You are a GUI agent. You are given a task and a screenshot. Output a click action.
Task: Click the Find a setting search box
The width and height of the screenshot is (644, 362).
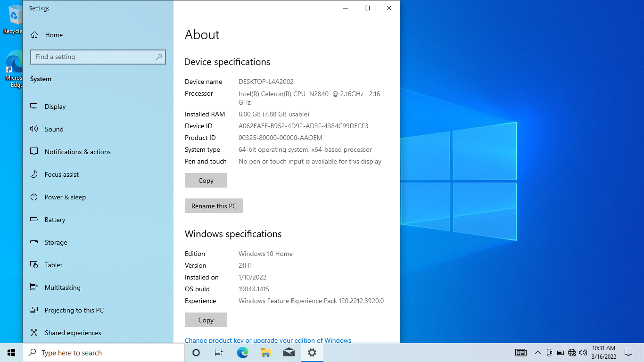98,57
